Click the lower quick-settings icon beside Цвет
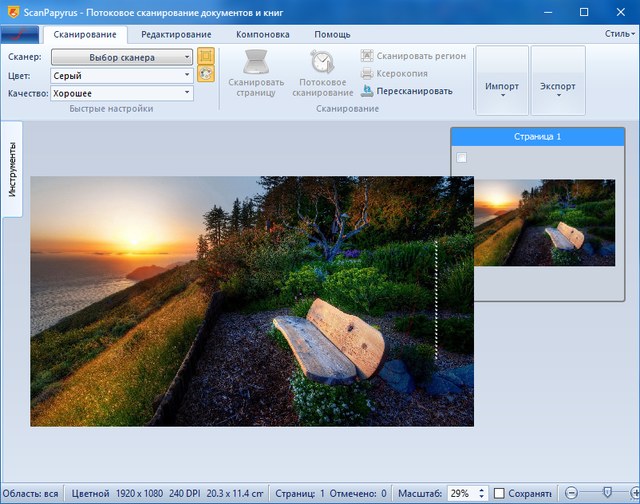This screenshot has width=640, height=504. [206, 74]
